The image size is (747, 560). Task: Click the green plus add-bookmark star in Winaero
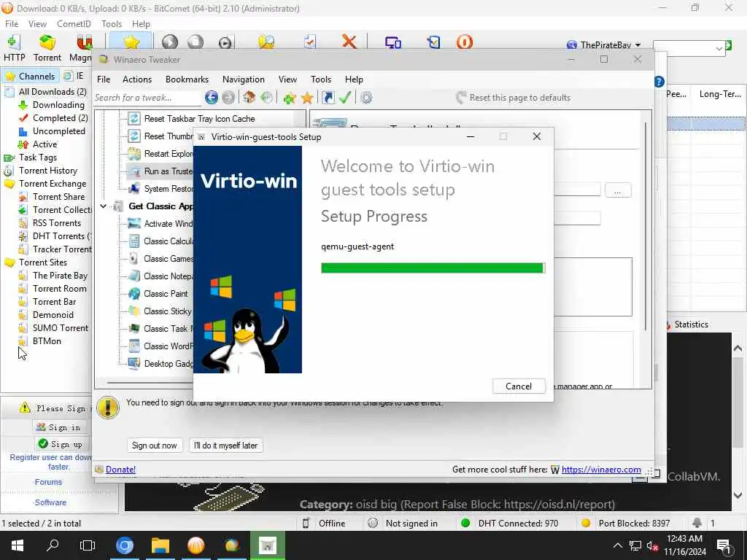pos(289,98)
